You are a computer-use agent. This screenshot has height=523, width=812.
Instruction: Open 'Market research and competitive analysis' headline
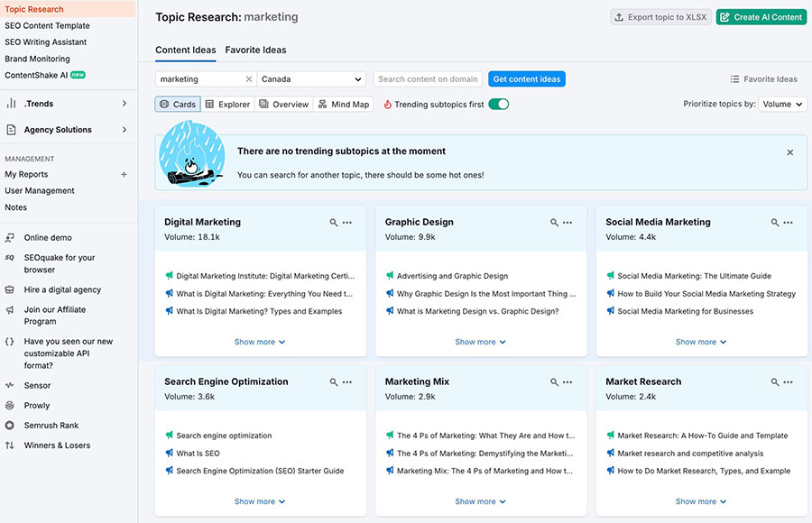(690, 453)
